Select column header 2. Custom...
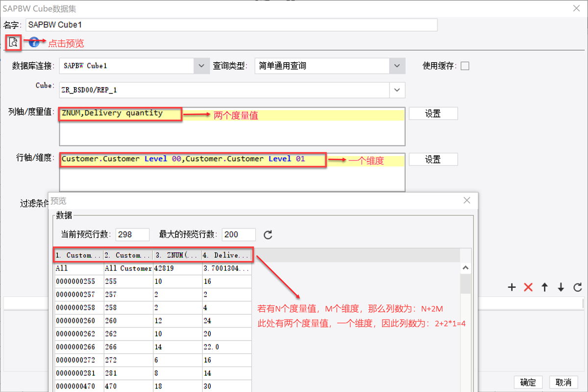This screenshot has width=588, height=392. (128, 255)
